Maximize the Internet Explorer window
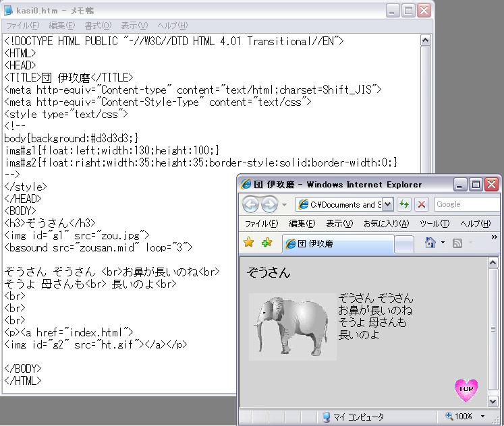This screenshot has width=504, height=426. 476,185
